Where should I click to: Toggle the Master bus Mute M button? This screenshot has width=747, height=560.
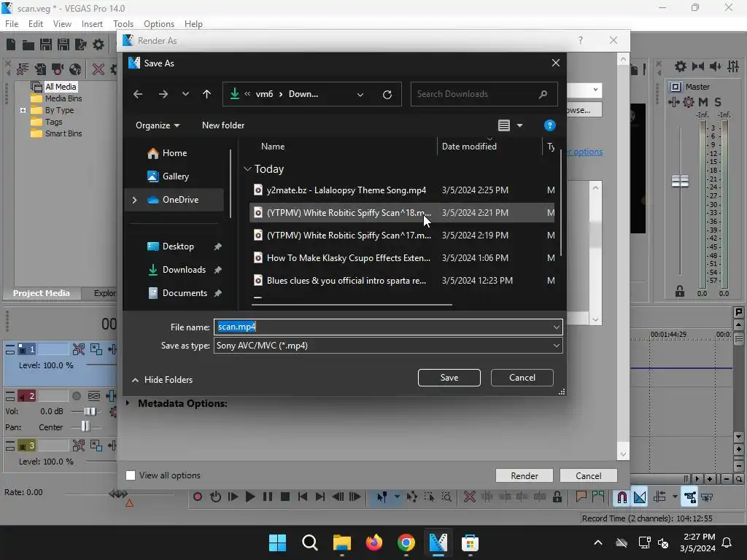[x=703, y=102]
